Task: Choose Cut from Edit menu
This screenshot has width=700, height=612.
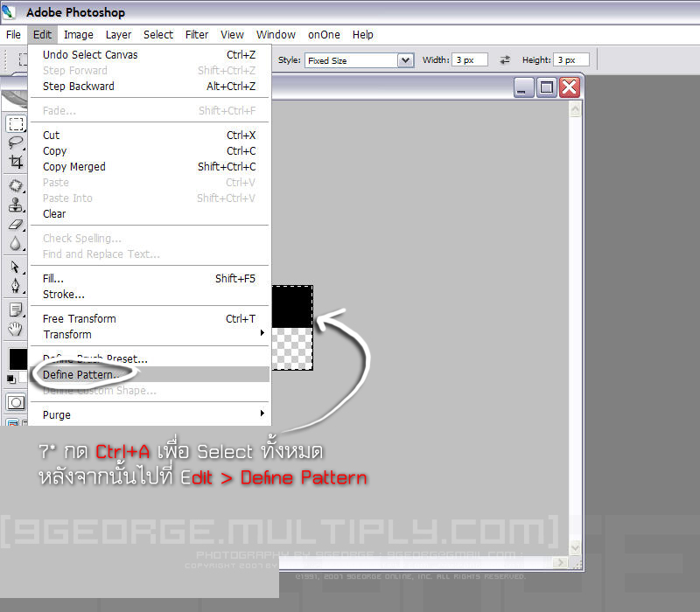Action: point(150,136)
